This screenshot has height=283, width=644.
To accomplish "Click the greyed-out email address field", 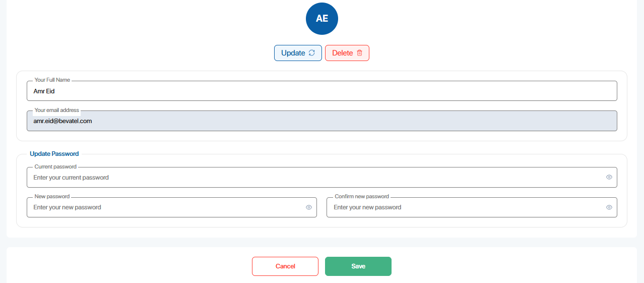I will tap(321, 121).
